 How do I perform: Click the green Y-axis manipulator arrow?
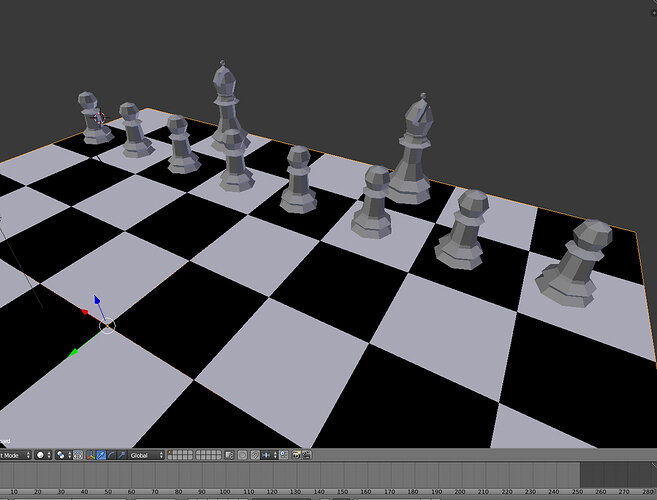[74, 352]
